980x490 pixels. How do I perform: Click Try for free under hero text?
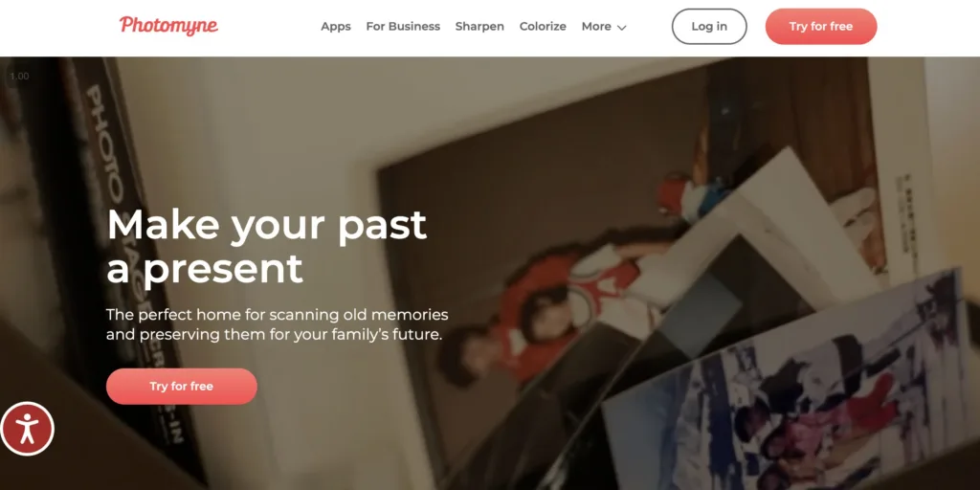(x=181, y=387)
